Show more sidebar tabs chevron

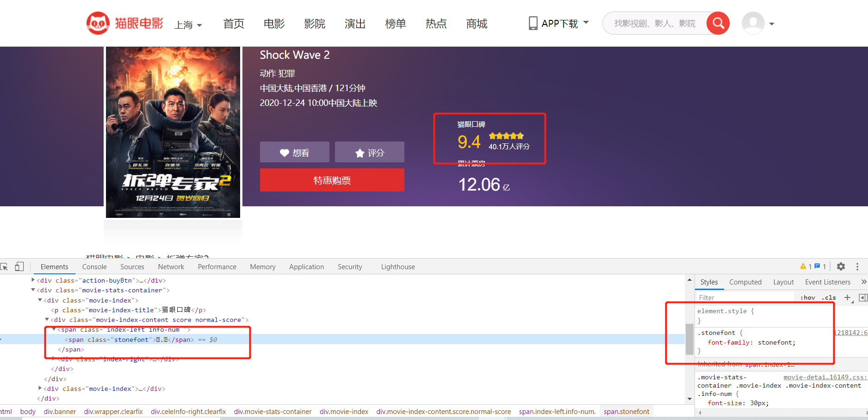[x=863, y=282]
